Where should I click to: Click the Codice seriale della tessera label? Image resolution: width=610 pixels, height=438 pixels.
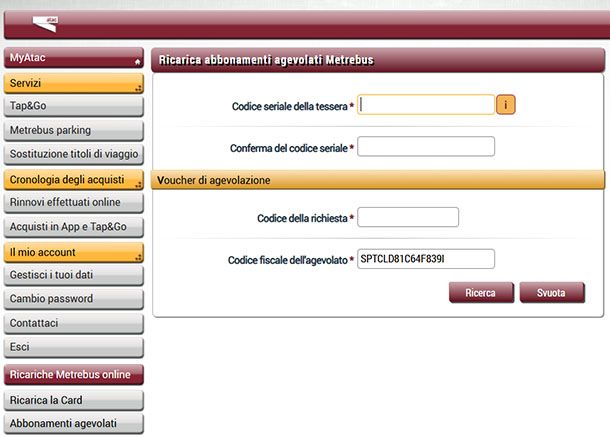[x=289, y=106]
